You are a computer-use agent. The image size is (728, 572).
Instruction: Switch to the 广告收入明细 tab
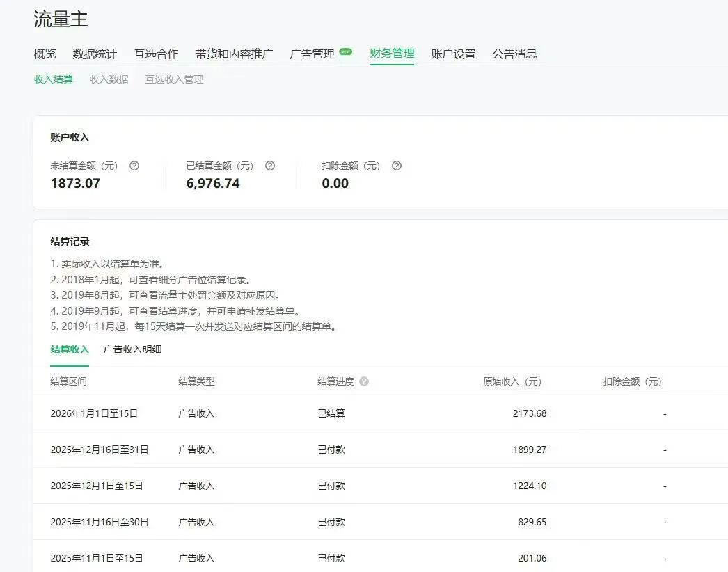(133, 349)
